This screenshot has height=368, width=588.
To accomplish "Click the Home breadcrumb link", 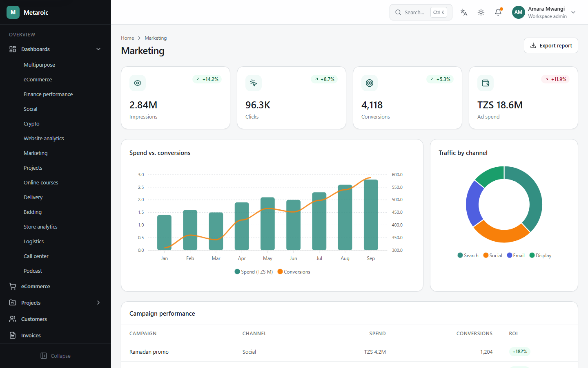I will point(127,38).
